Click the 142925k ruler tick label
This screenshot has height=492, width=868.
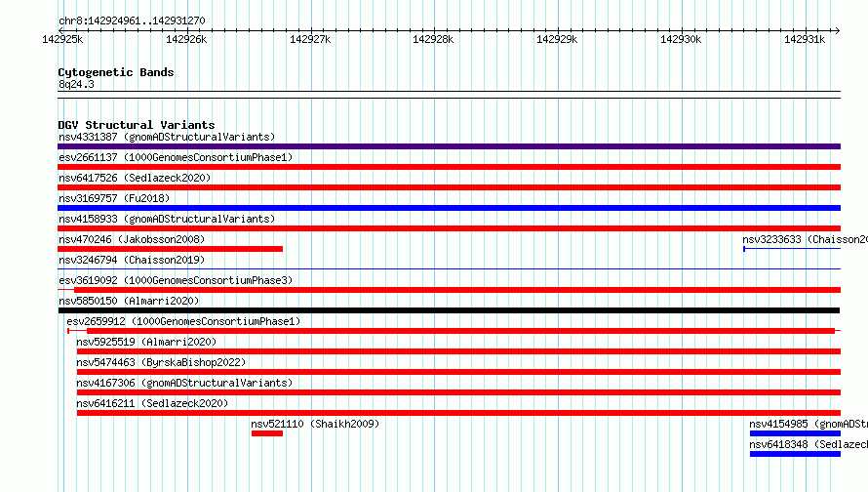62,39
